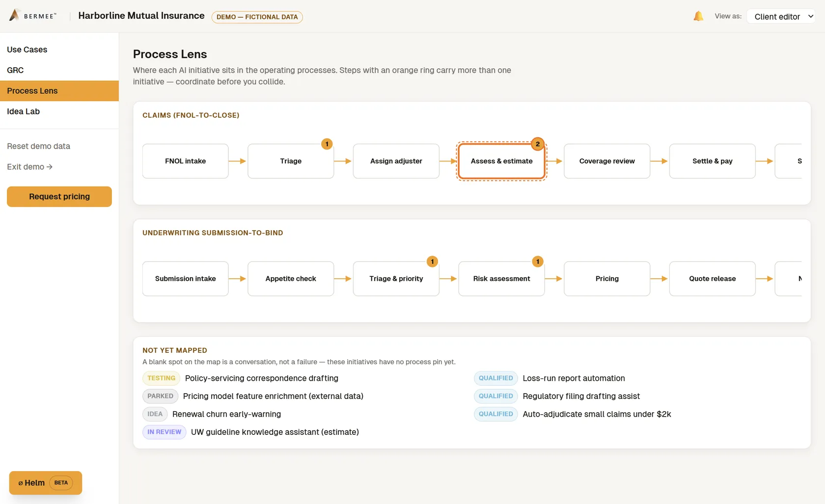825x504 pixels.
Task: Click the Harborline Mutual Insurance title
Action: (141, 16)
